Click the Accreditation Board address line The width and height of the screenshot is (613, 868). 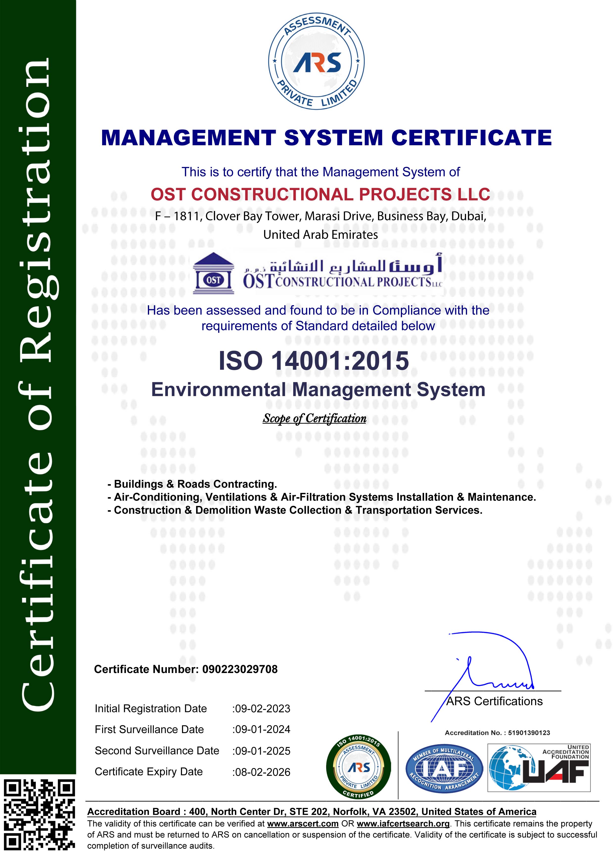tap(312, 812)
